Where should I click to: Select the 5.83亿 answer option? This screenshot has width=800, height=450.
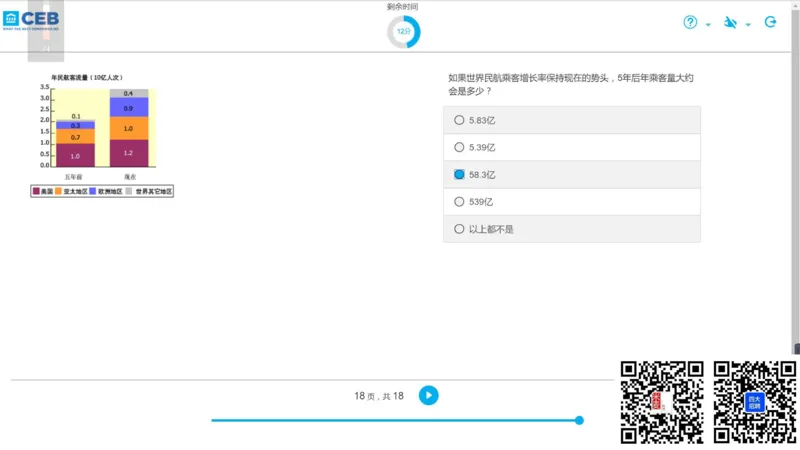pyautogui.click(x=571, y=120)
